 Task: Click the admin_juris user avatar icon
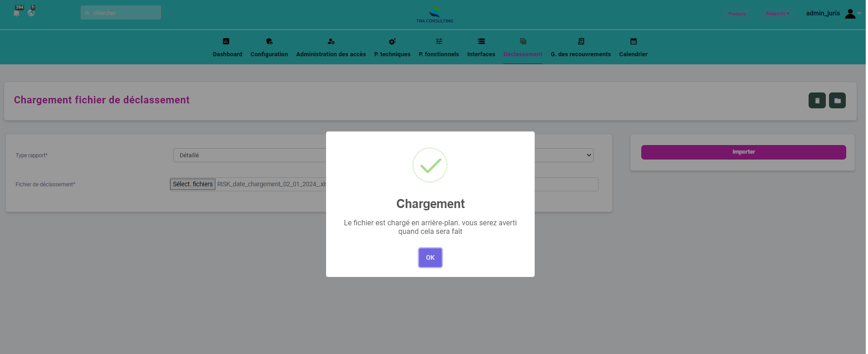(x=850, y=14)
